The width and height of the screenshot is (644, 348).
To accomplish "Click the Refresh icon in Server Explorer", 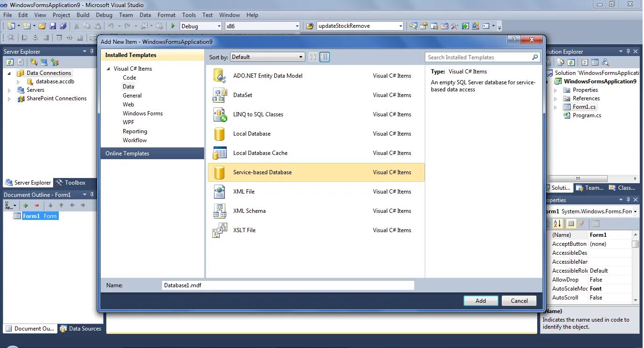I will (10, 62).
